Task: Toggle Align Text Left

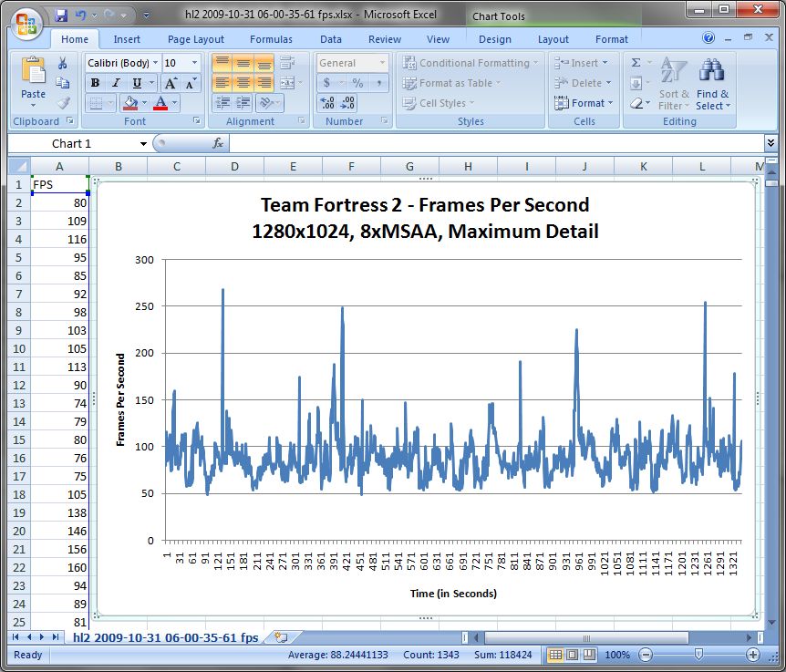Action: [x=222, y=83]
